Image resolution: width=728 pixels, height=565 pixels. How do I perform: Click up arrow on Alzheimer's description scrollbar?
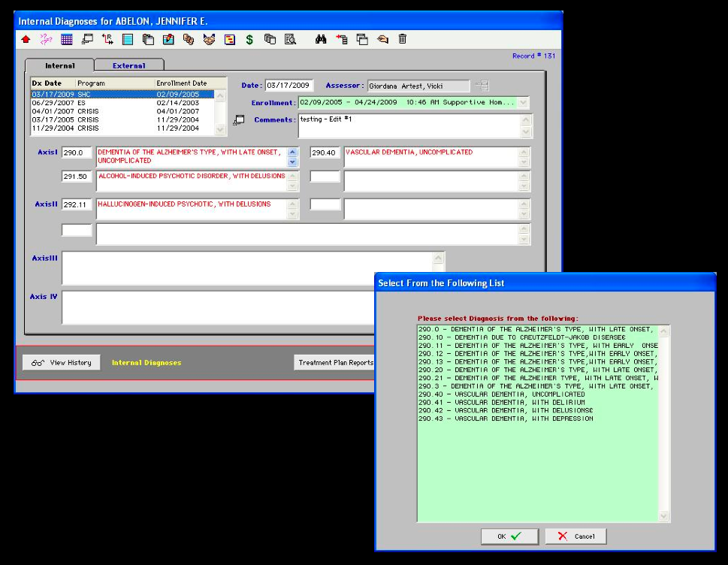[x=292, y=152]
